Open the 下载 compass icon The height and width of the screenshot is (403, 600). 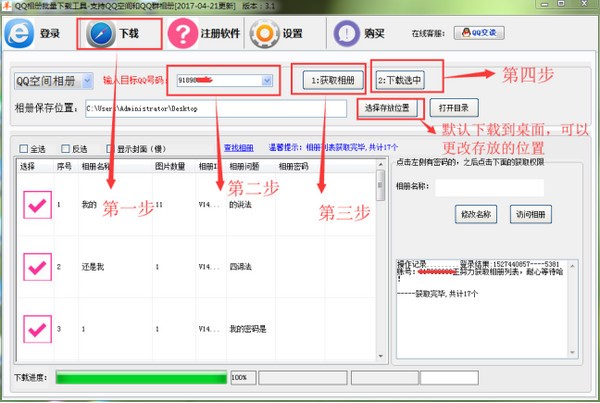click(x=101, y=34)
